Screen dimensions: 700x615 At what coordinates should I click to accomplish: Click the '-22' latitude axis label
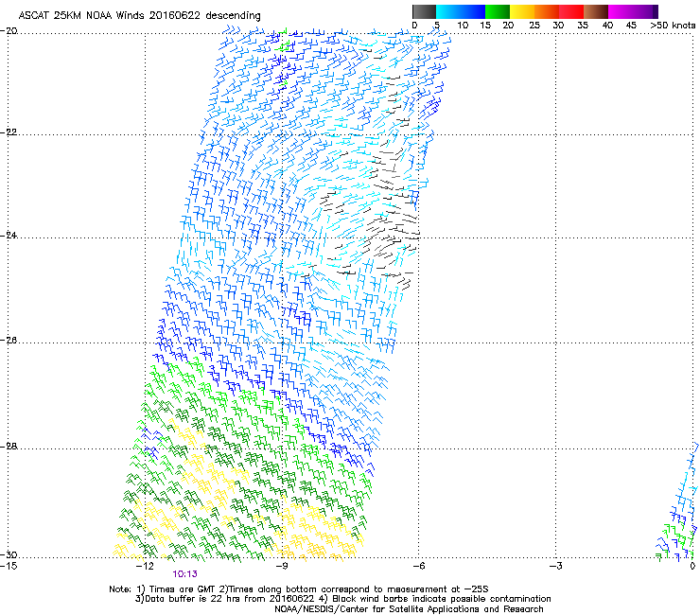point(9,132)
